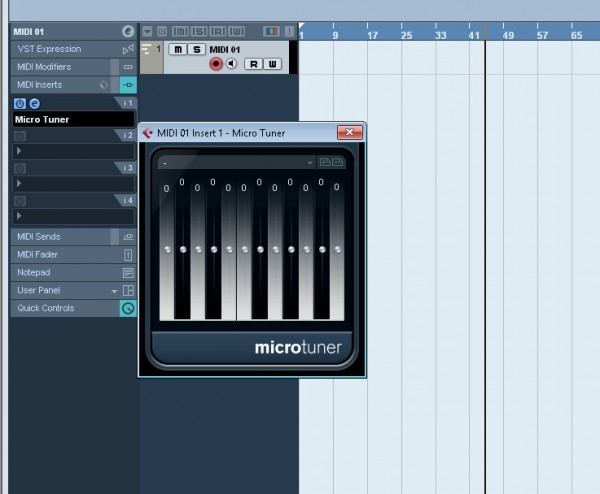Click the MIDI 01 track name in track list
The image size is (600, 494).
[225, 50]
